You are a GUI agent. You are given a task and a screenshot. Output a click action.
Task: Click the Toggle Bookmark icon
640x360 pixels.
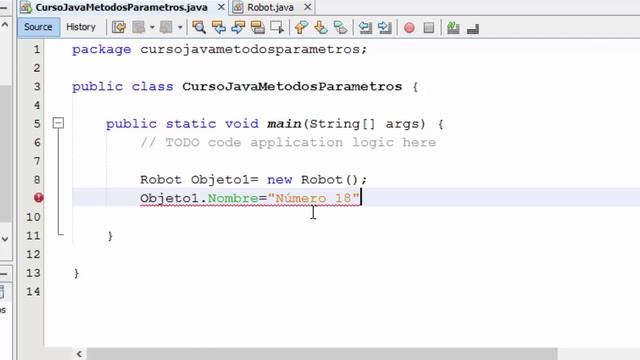tap(340, 27)
